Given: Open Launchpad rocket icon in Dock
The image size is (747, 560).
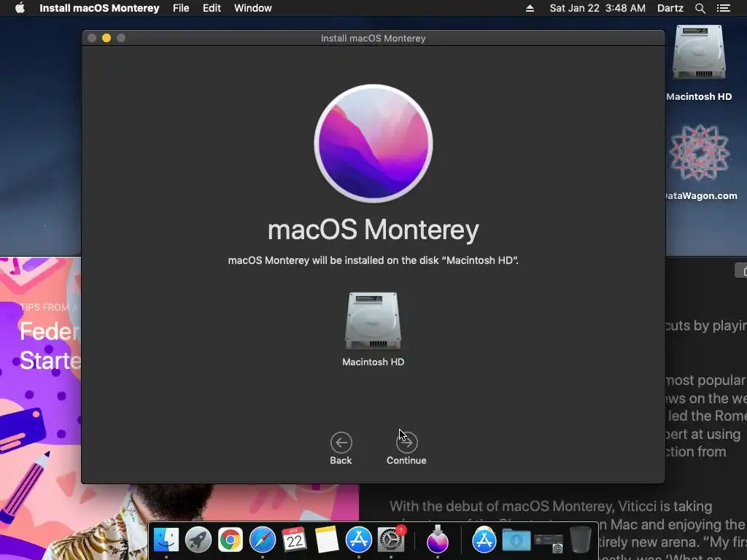Looking at the screenshot, I should [198, 540].
